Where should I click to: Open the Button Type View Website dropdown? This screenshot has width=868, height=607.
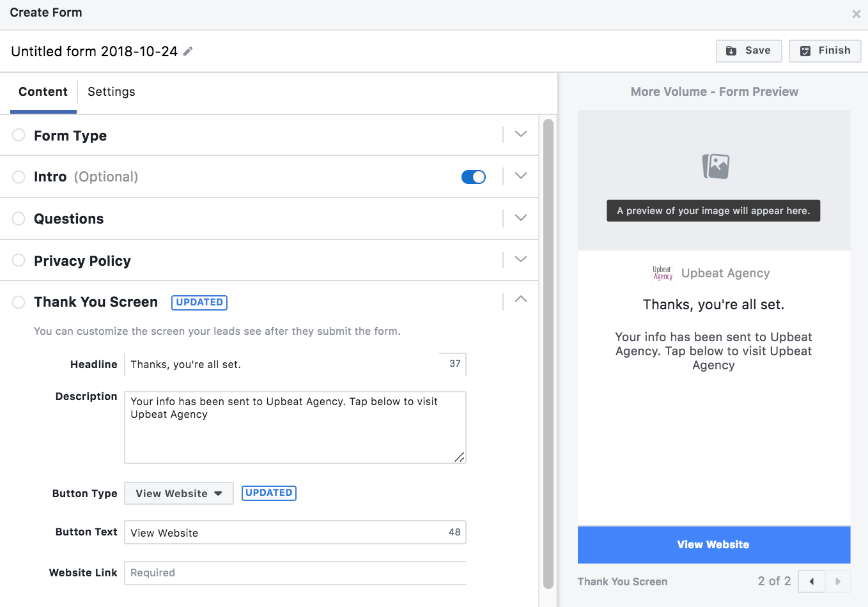click(x=179, y=493)
